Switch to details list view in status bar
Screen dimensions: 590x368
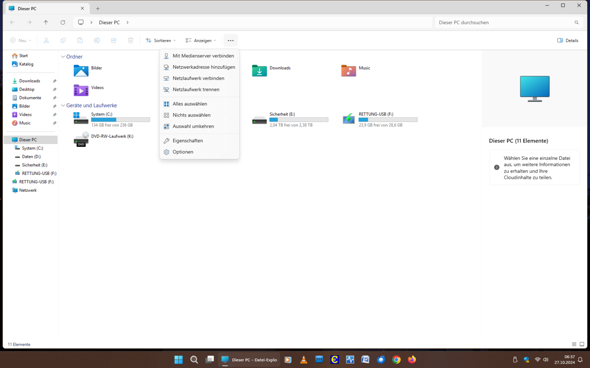coord(574,344)
